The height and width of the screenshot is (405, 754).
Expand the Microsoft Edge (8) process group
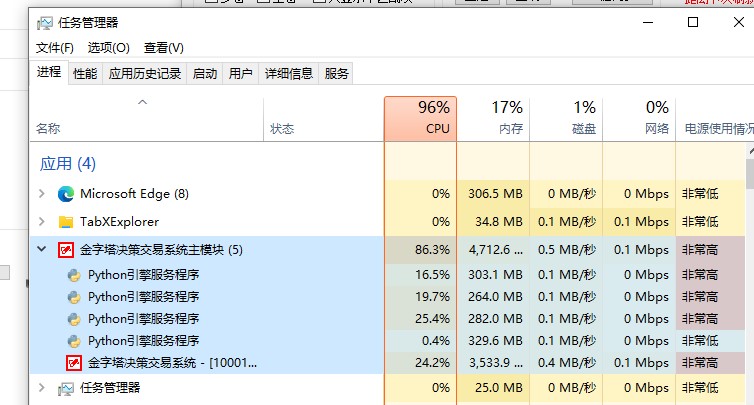pyautogui.click(x=42, y=193)
